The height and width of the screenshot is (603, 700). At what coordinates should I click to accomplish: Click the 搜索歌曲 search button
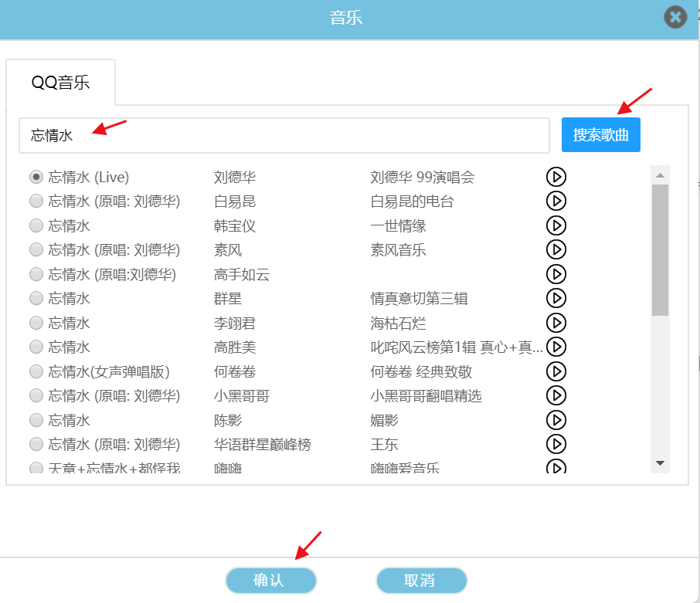(x=601, y=134)
